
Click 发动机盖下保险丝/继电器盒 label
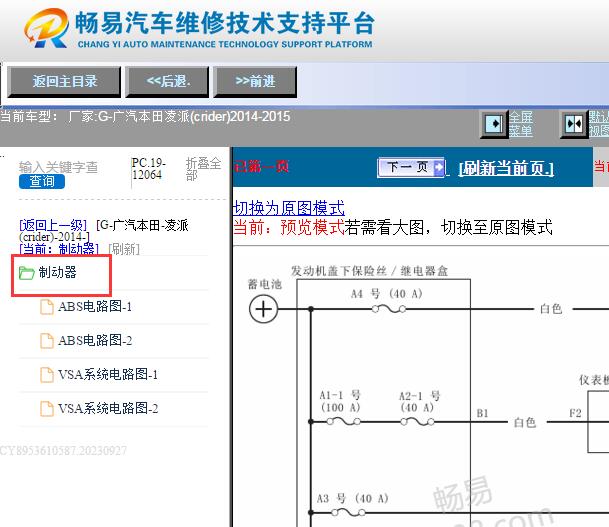[369, 271]
